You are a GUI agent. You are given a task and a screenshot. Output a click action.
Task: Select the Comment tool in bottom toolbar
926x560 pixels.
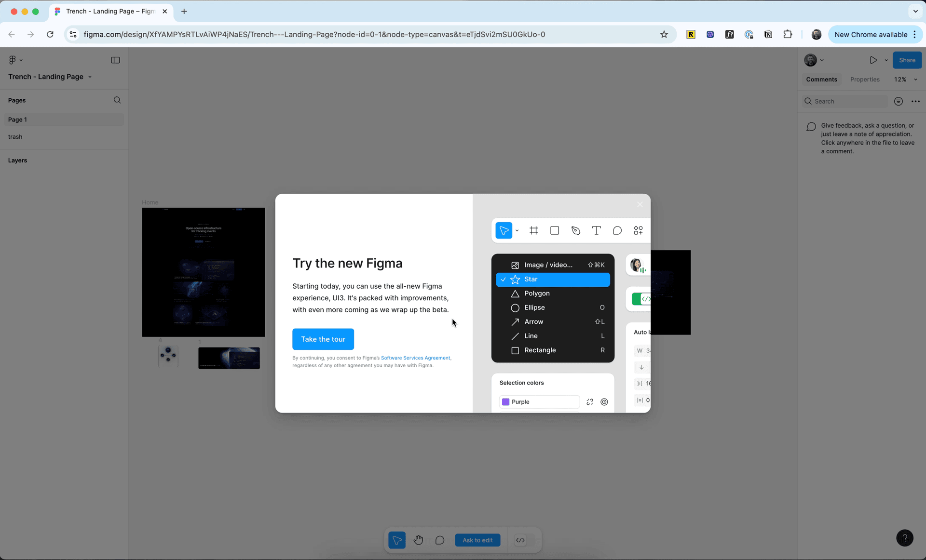(x=439, y=540)
